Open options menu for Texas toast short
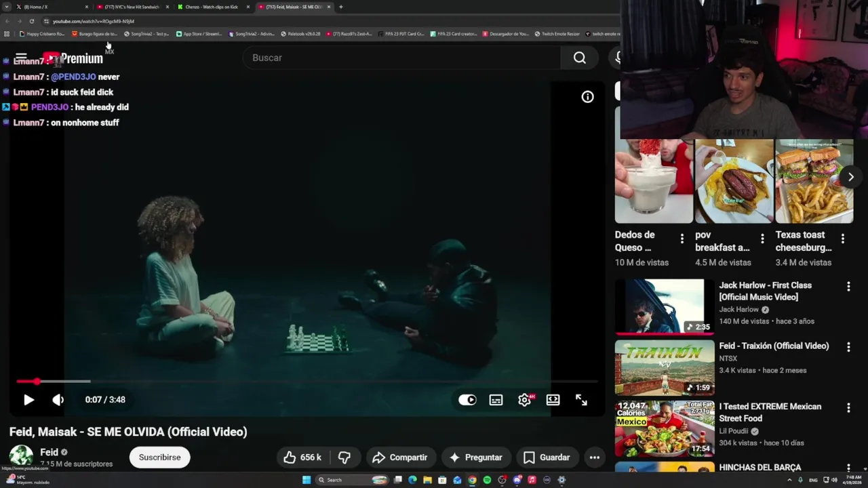 pos(843,239)
